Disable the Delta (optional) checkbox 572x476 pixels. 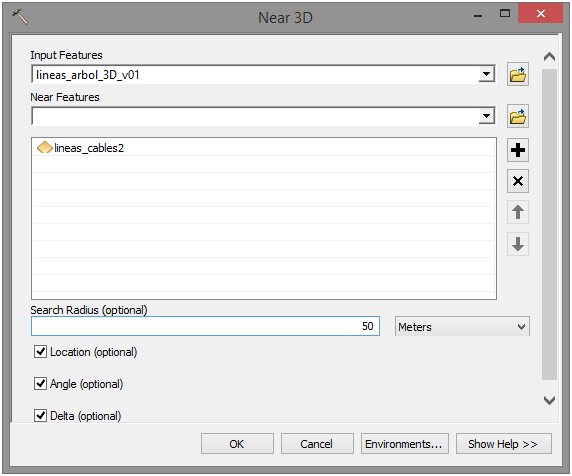pos(40,415)
